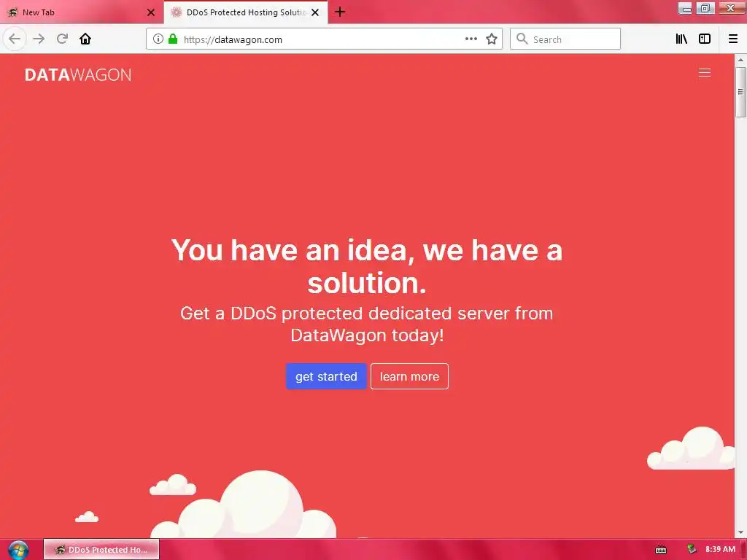Switch to the New Tab tab
Screen dimensions: 747x560
tap(81, 12)
